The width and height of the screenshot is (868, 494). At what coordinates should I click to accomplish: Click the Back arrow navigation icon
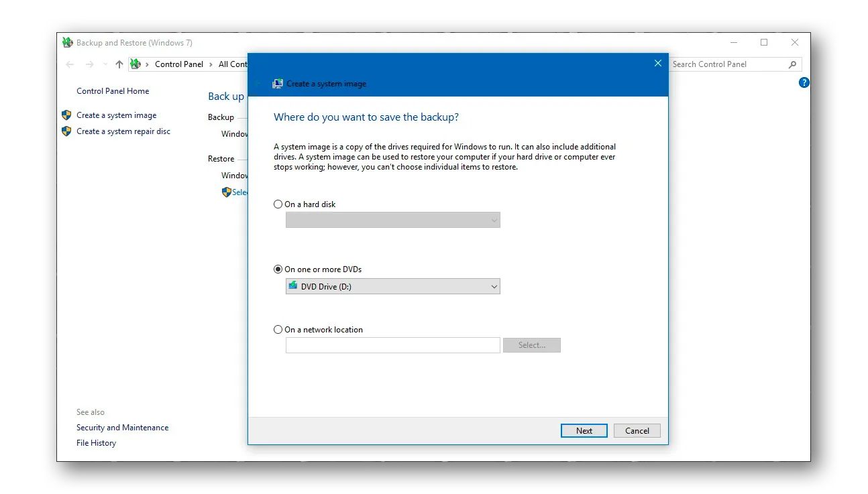click(70, 64)
